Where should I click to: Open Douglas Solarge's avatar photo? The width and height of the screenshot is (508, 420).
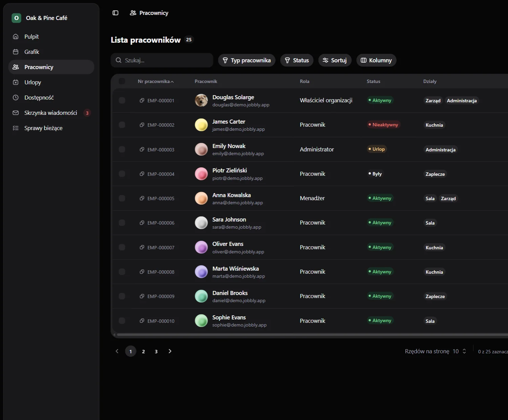click(x=201, y=100)
